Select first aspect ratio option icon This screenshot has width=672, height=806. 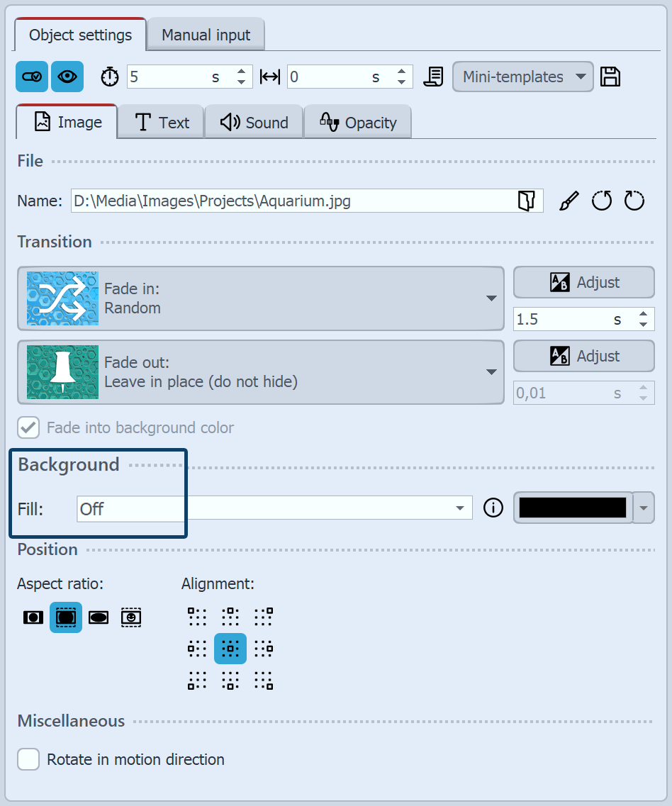(33, 617)
